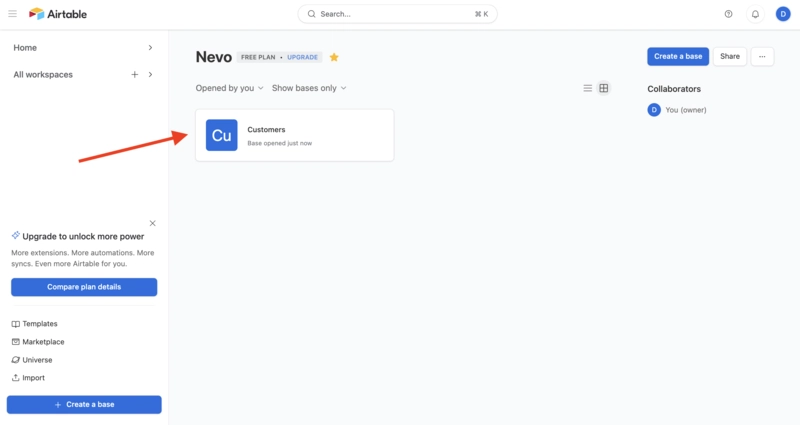This screenshot has width=800, height=425.
Task: Open the Customers base Cu icon
Action: (221, 135)
